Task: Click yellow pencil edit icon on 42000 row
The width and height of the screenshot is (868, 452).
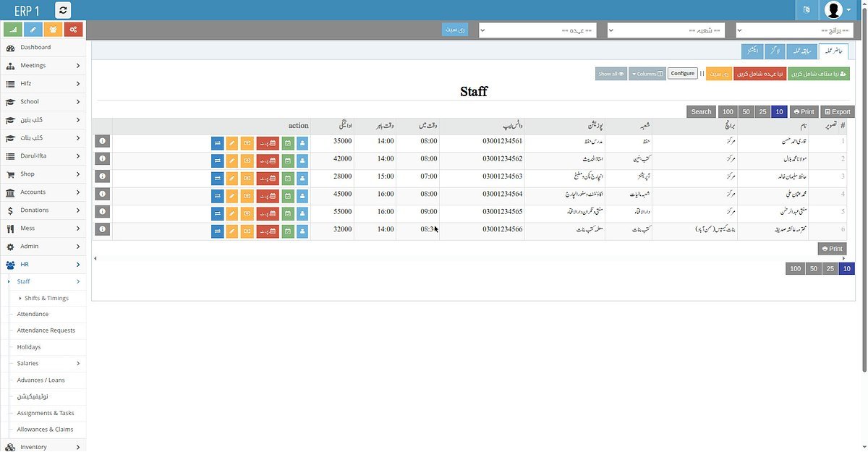Action: (232, 159)
